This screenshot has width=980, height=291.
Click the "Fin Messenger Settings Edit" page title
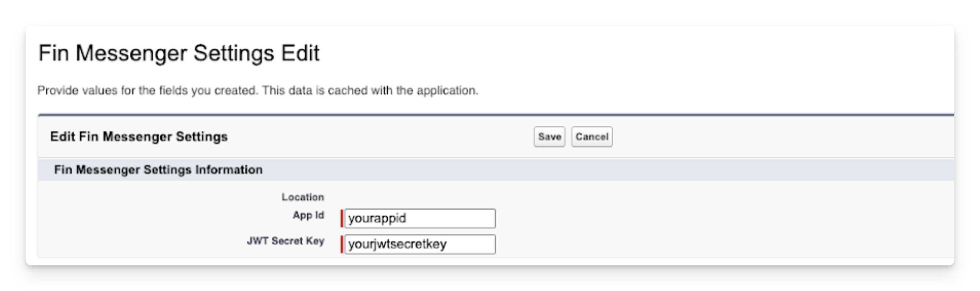(x=179, y=53)
